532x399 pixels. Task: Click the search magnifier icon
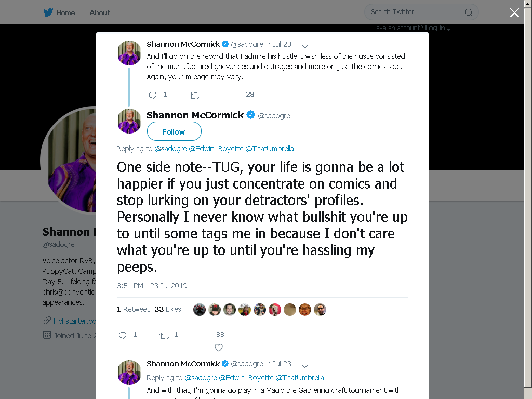(x=468, y=12)
